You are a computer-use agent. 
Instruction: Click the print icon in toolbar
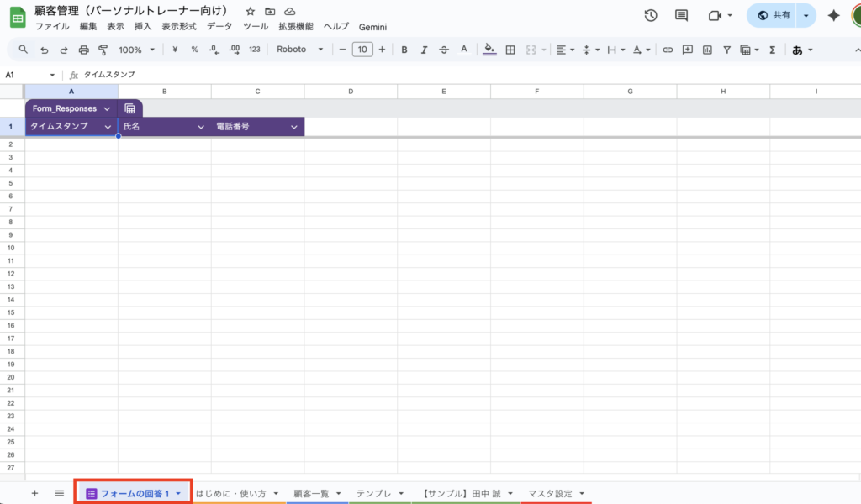tap(83, 50)
